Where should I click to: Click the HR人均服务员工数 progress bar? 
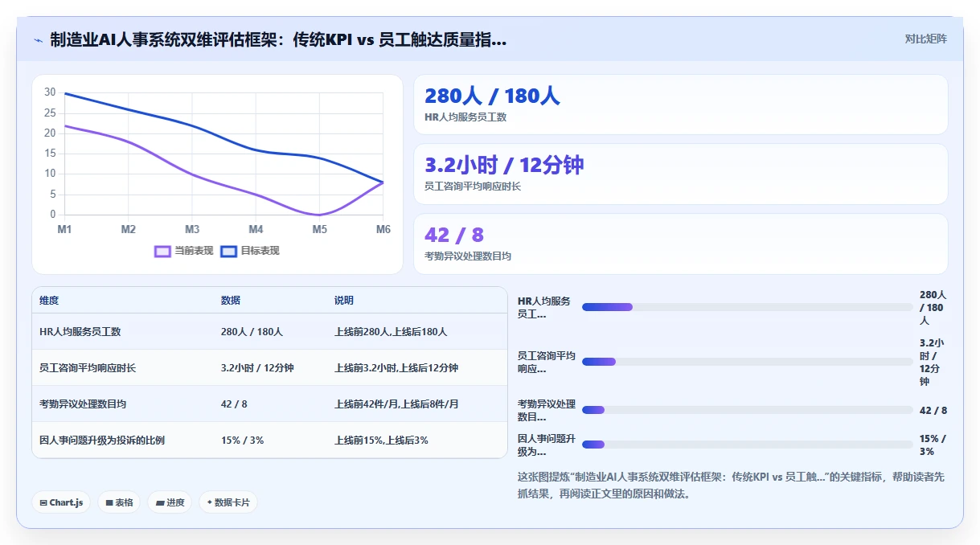click(x=748, y=307)
